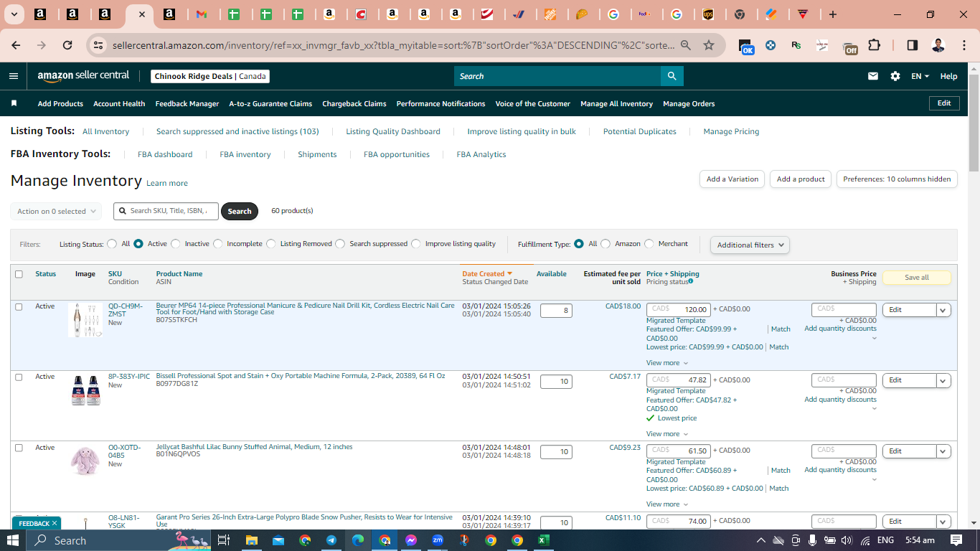Check the select-all header checkbox
This screenshot has width=980, height=551.
pyautogui.click(x=19, y=274)
